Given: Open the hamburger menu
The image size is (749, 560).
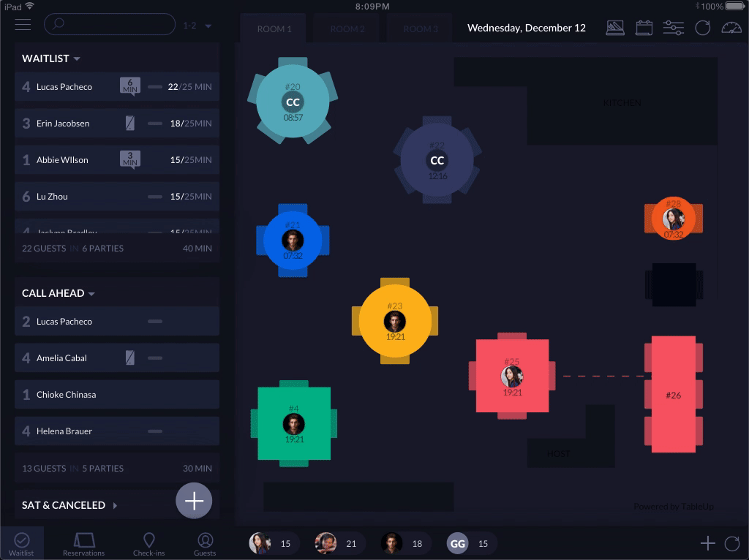Looking at the screenshot, I should coord(23,24).
